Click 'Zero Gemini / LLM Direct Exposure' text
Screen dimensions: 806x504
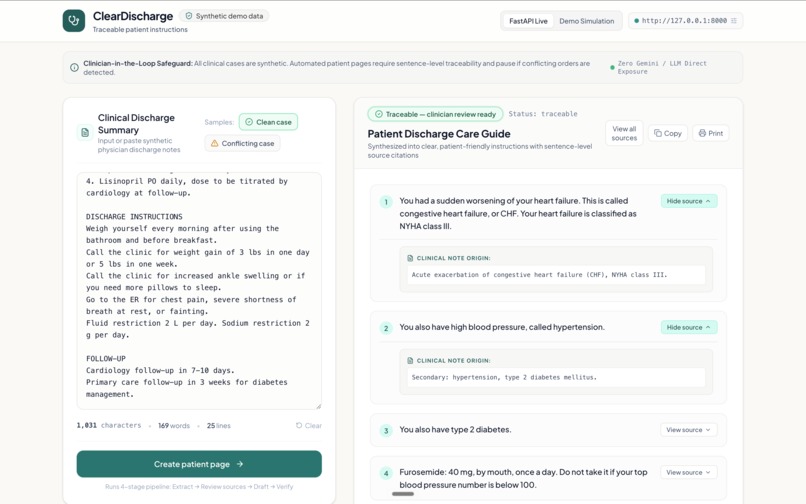pyautogui.click(x=662, y=67)
